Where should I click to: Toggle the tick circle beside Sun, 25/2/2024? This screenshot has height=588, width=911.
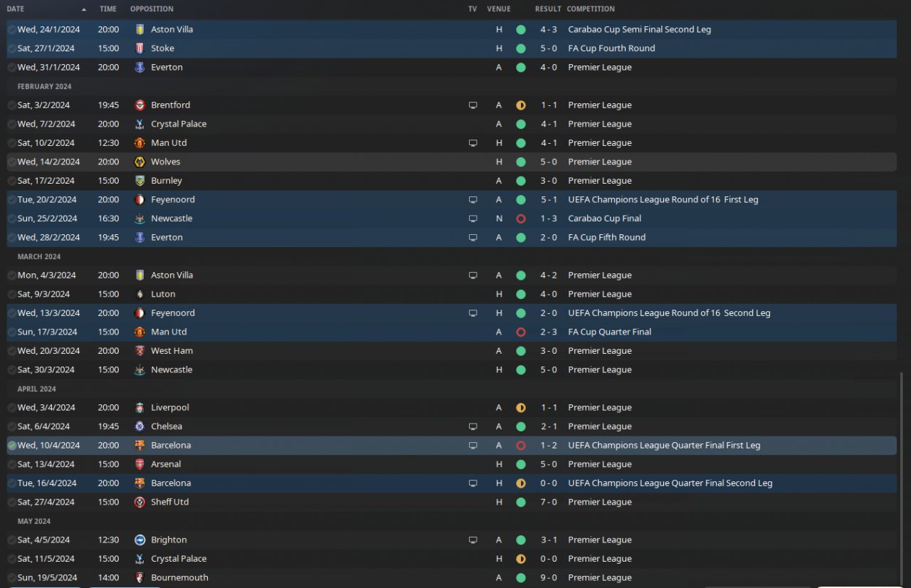[x=12, y=219]
